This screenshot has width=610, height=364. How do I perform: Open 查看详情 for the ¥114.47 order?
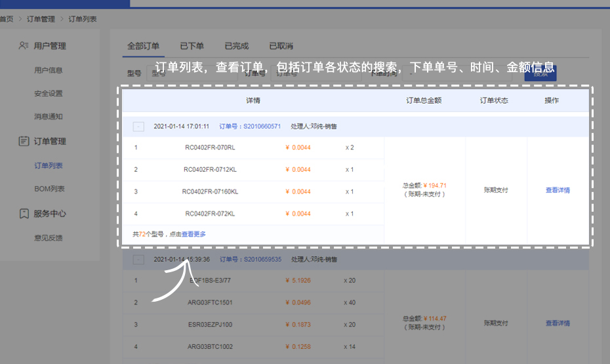558,323
